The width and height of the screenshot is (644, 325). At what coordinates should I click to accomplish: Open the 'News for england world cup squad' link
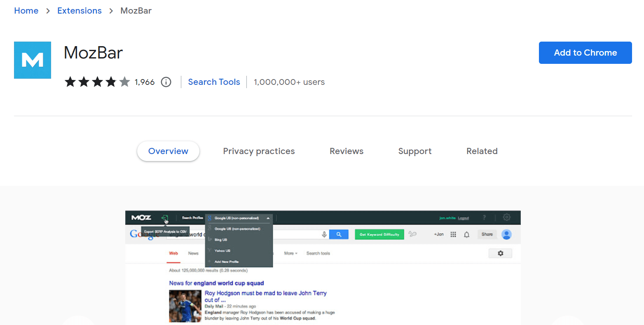click(x=216, y=283)
